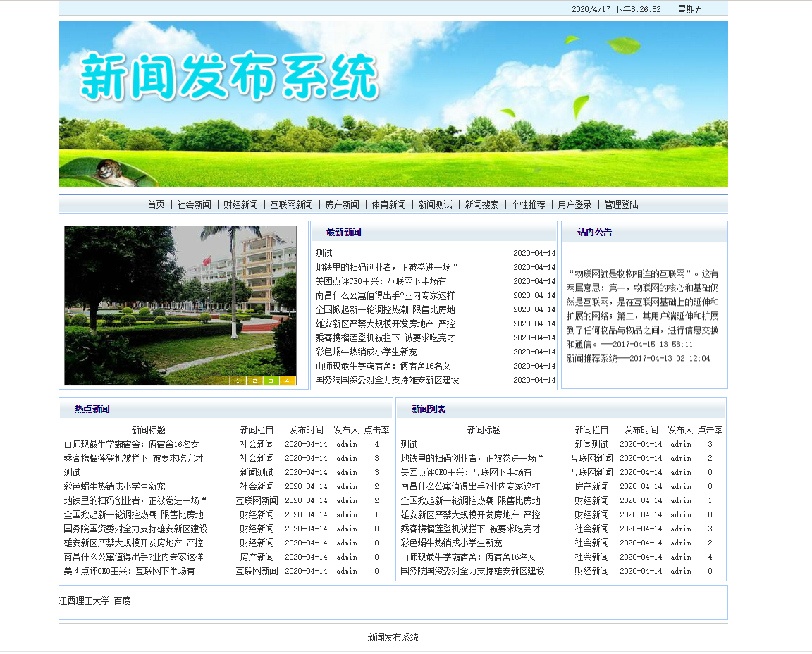Open the 江西理工大学 footer link
Viewport: 812px width, 654px height.
[84, 600]
